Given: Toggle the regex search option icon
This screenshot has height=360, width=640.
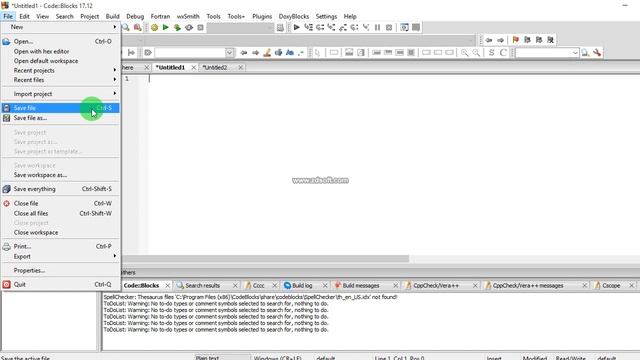Looking at the screenshot, I should click(x=301, y=53).
